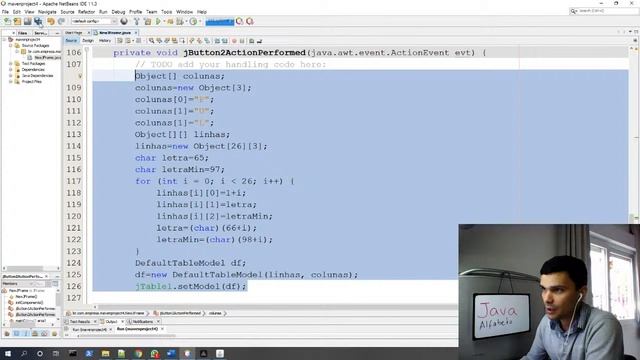Open the Debug menu
This screenshot has width=640, height=360.
tap(118, 12)
